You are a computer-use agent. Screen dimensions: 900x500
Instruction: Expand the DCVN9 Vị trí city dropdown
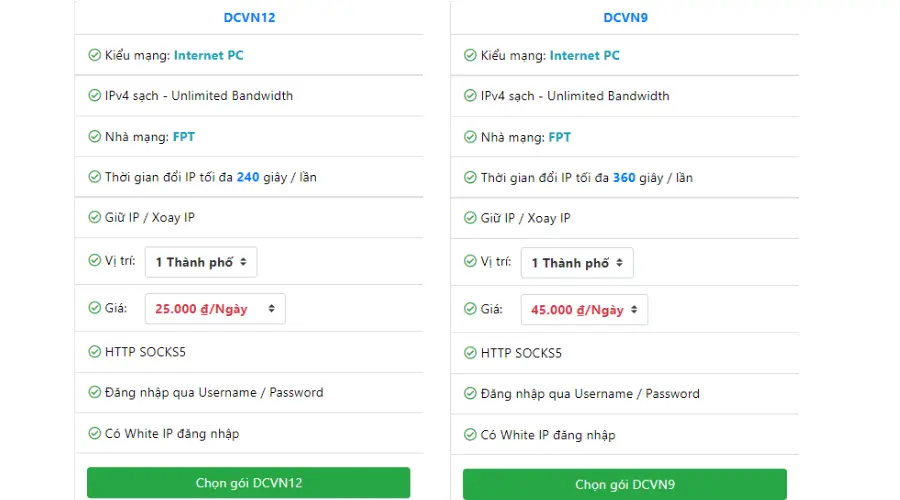click(577, 263)
